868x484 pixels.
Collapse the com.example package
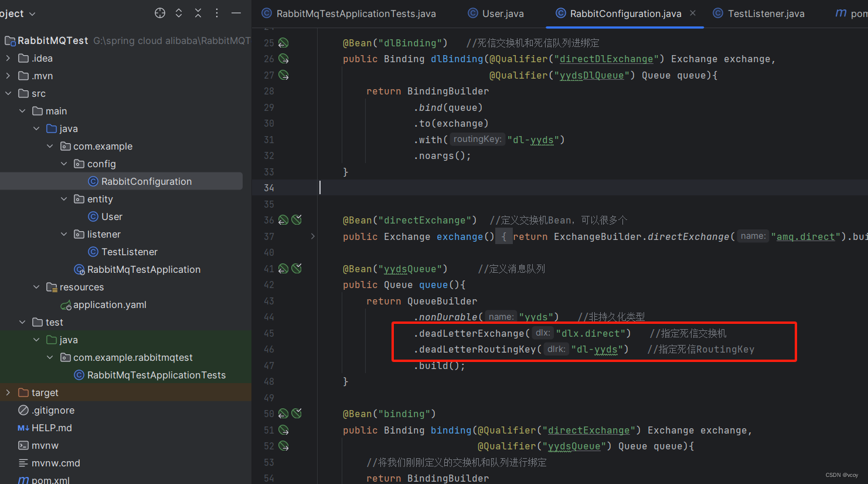50,146
